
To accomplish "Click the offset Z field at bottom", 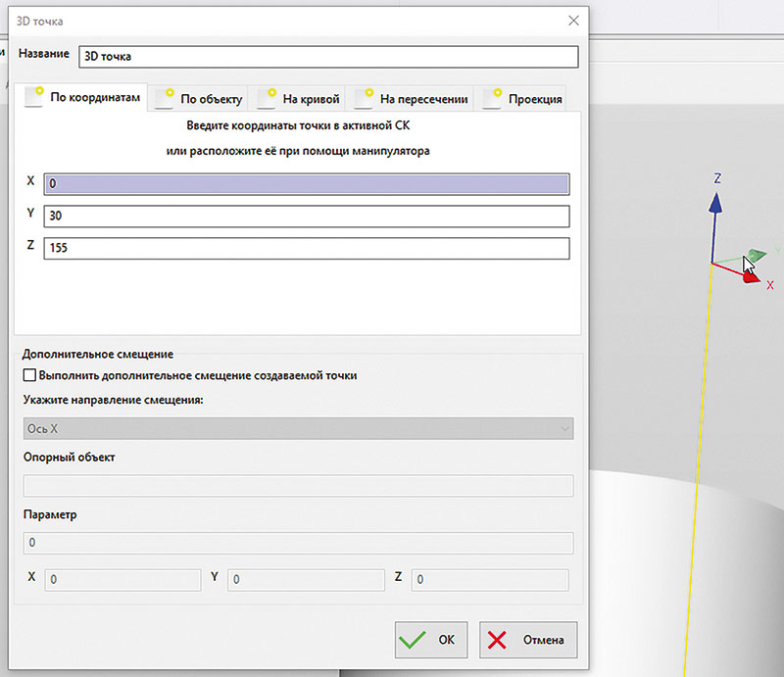I will click(490, 579).
